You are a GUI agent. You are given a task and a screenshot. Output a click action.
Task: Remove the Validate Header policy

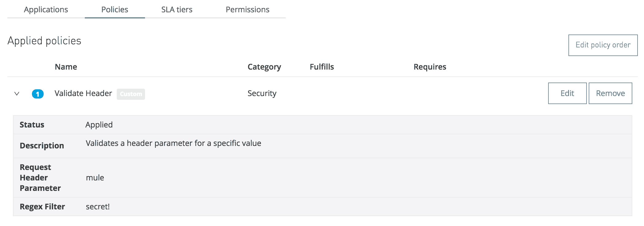[x=611, y=93]
